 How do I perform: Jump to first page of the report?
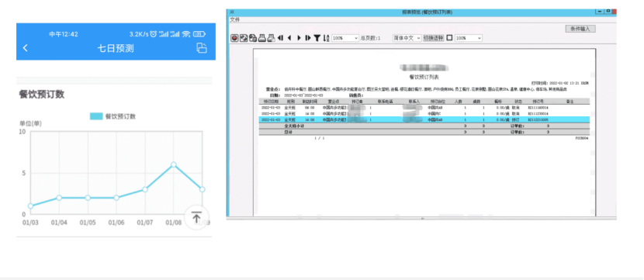tap(280, 38)
